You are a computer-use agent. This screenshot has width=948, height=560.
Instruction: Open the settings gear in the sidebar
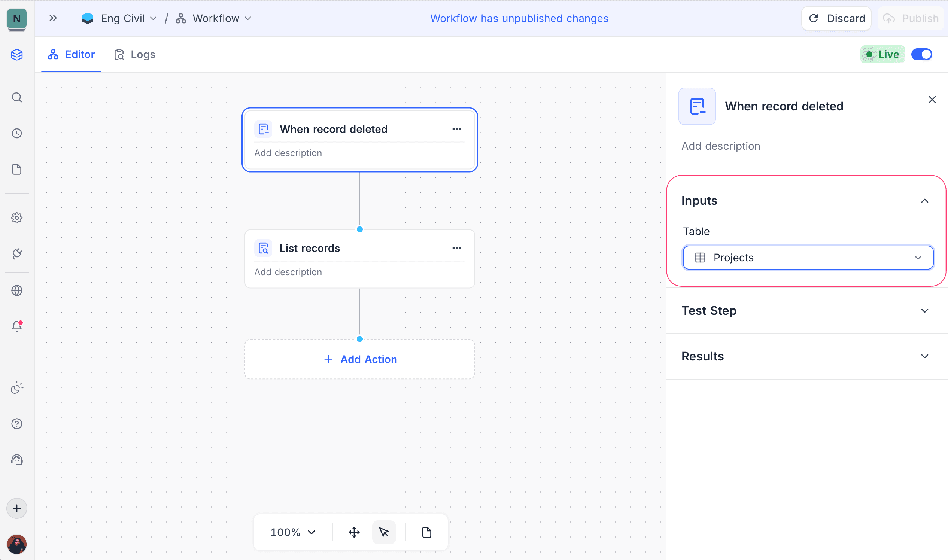pyautogui.click(x=17, y=218)
